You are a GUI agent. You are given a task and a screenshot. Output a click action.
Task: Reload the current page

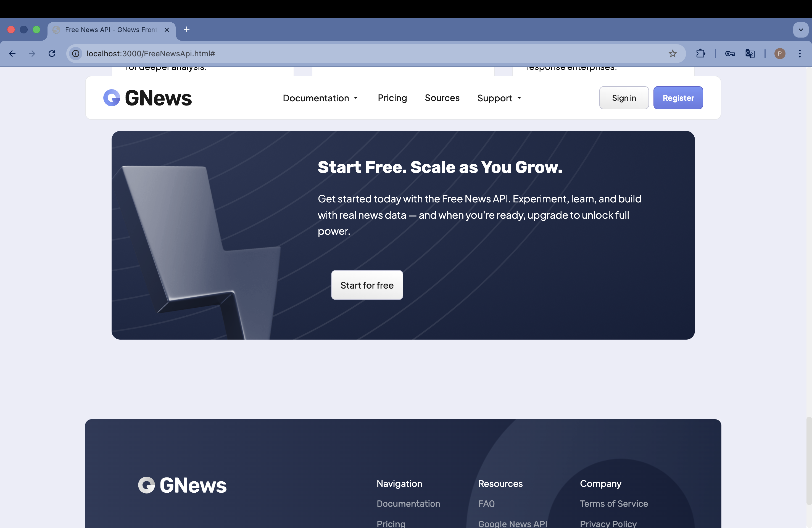click(52, 54)
